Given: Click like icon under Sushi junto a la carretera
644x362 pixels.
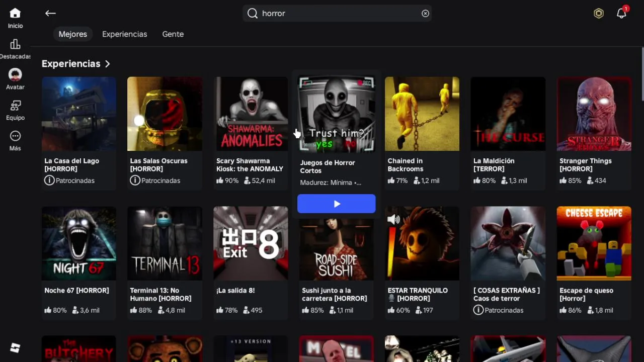Looking at the screenshot, I should (x=305, y=310).
